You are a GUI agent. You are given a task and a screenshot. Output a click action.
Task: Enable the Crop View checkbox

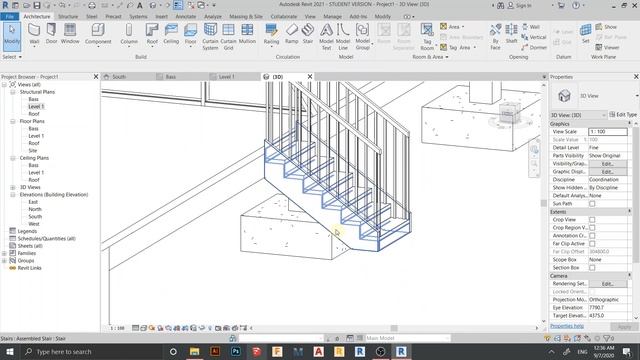point(592,220)
